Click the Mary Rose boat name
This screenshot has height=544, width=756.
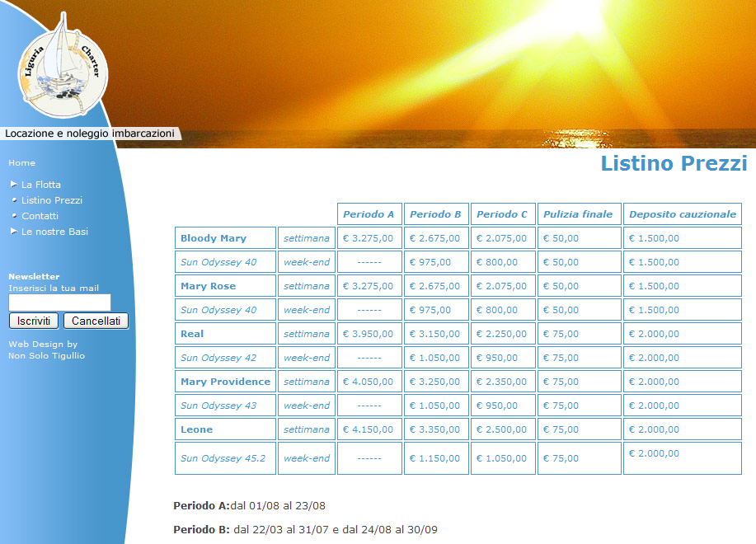tap(208, 286)
